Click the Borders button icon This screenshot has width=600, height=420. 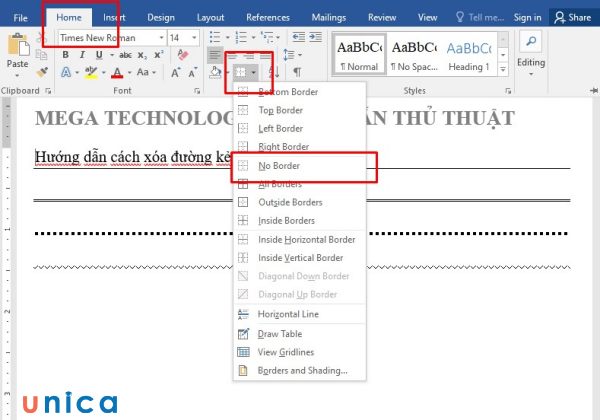pyautogui.click(x=241, y=72)
